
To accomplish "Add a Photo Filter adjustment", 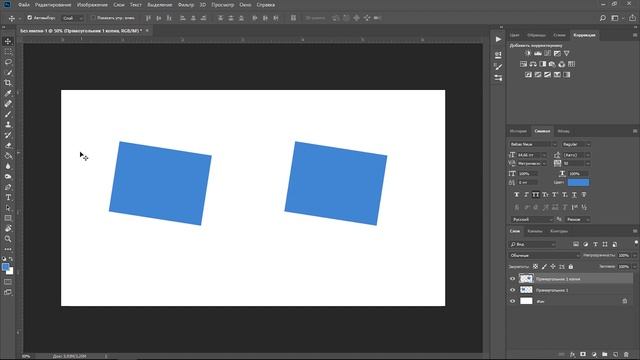I will tap(552, 64).
